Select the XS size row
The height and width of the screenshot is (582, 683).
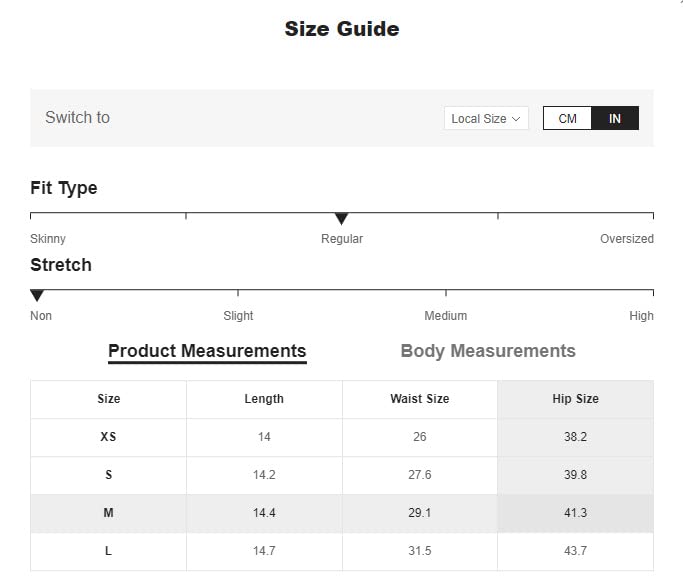(x=109, y=437)
